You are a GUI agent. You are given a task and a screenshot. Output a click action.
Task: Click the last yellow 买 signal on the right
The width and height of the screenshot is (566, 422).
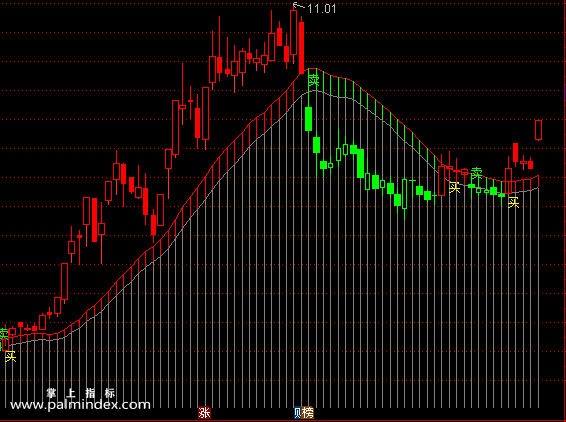coord(514,203)
